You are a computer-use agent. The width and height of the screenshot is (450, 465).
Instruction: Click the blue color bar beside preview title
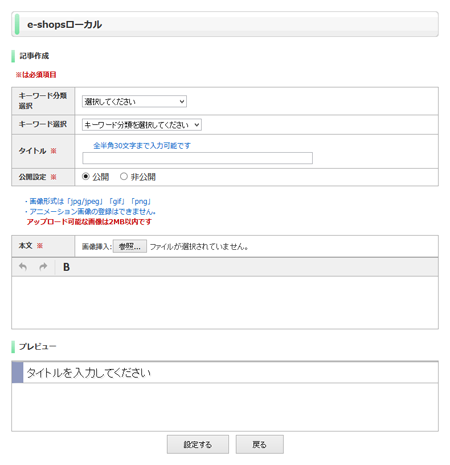point(17,372)
